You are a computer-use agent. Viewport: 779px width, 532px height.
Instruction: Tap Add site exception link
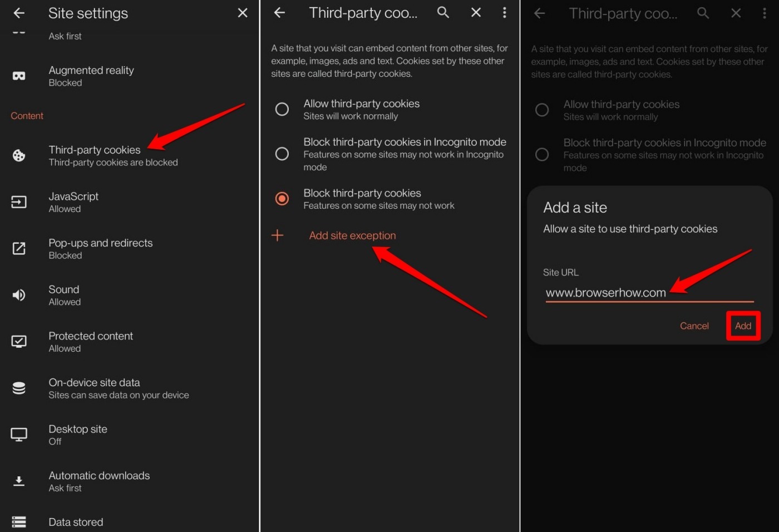352,235
